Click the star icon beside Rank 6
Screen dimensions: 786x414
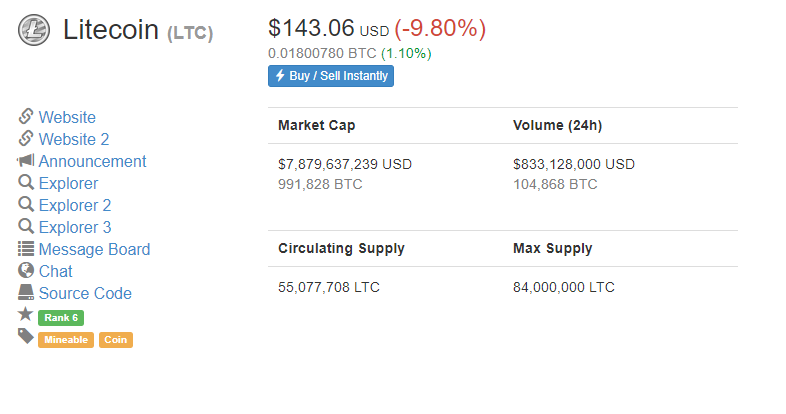click(26, 314)
